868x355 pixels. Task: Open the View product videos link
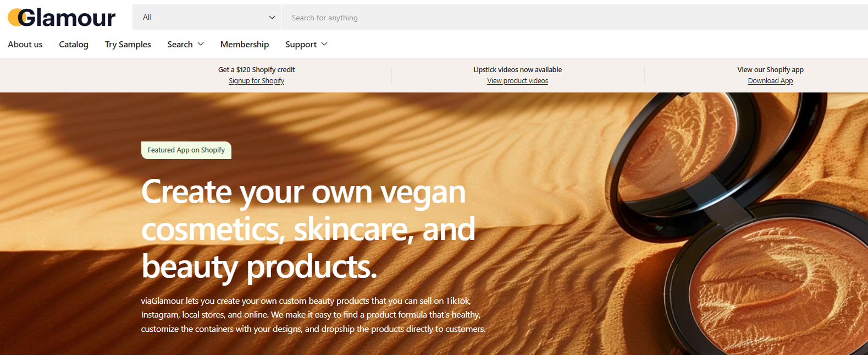(518, 81)
